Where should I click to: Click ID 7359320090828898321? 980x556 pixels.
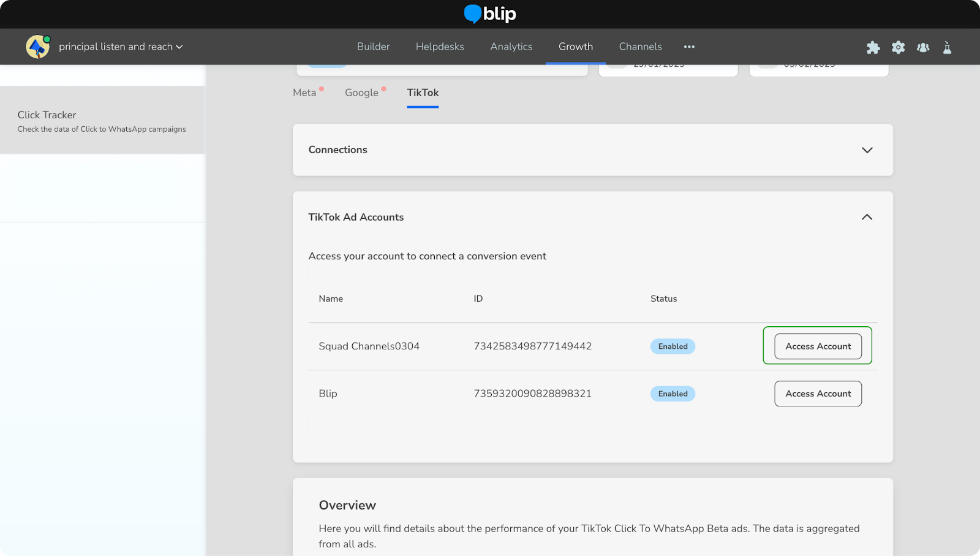533,394
